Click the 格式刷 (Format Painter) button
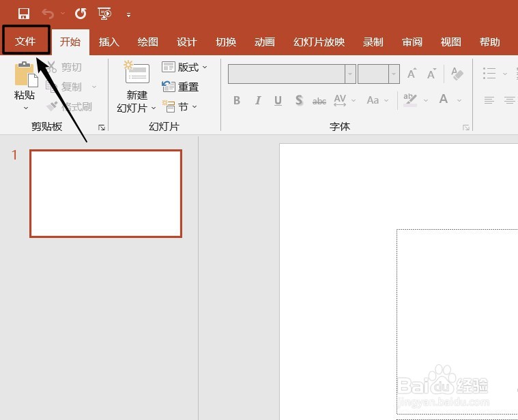 [x=70, y=106]
